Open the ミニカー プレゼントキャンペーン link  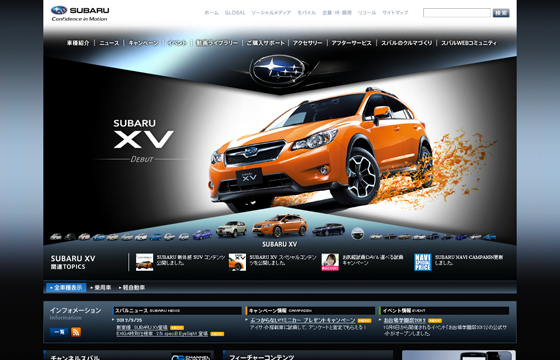coord(303,320)
